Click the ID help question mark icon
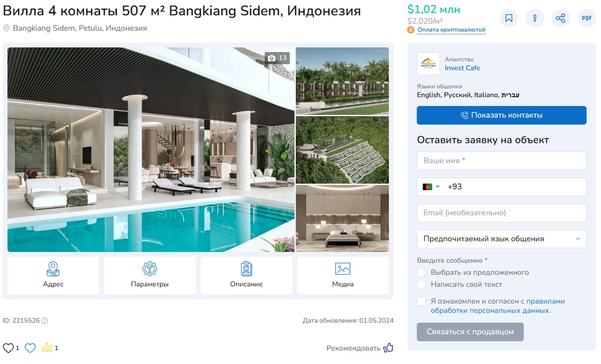Viewport: 601px width, 364px height. click(45, 320)
